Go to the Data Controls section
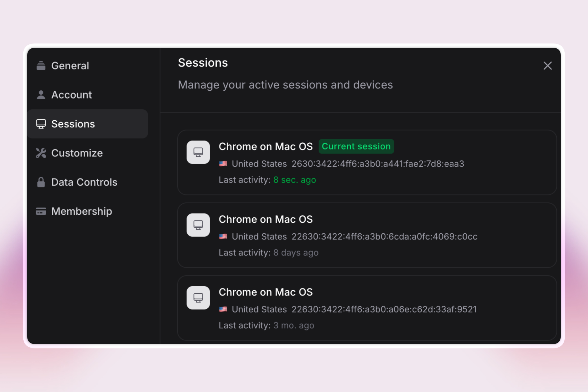 click(84, 182)
